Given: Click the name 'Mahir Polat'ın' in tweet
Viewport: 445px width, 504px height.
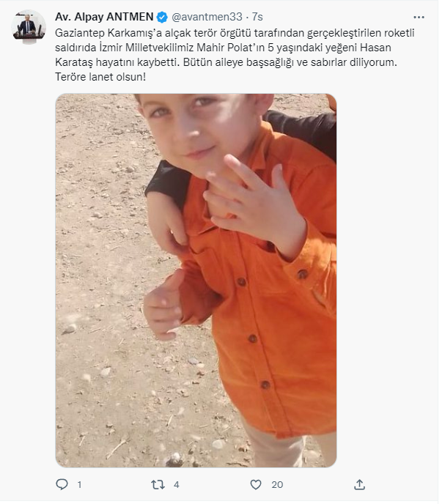Looking at the screenshot, I should (231, 48).
